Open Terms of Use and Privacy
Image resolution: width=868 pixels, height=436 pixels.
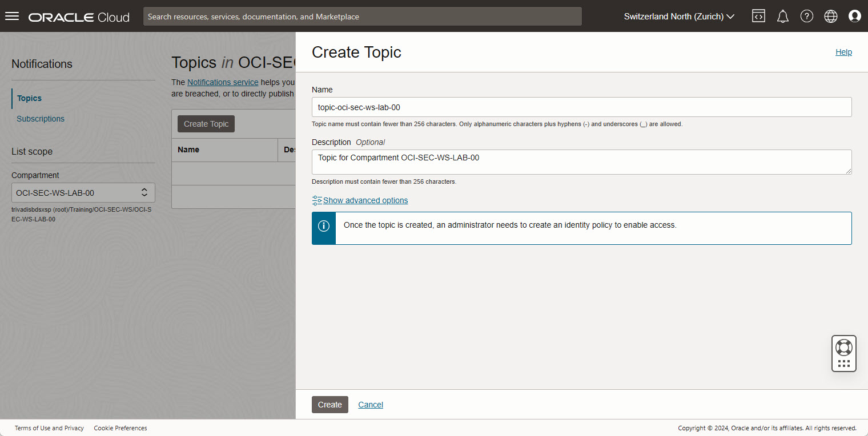(49, 428)
